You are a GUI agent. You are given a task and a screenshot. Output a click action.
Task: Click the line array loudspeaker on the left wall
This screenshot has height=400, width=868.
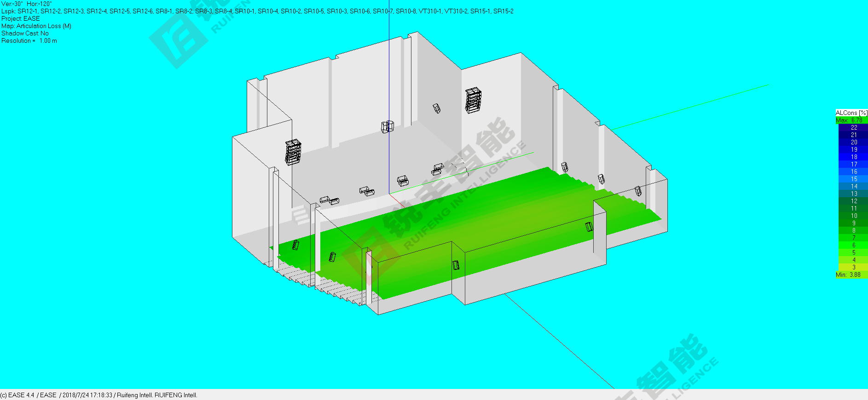[x=293, y=152]
